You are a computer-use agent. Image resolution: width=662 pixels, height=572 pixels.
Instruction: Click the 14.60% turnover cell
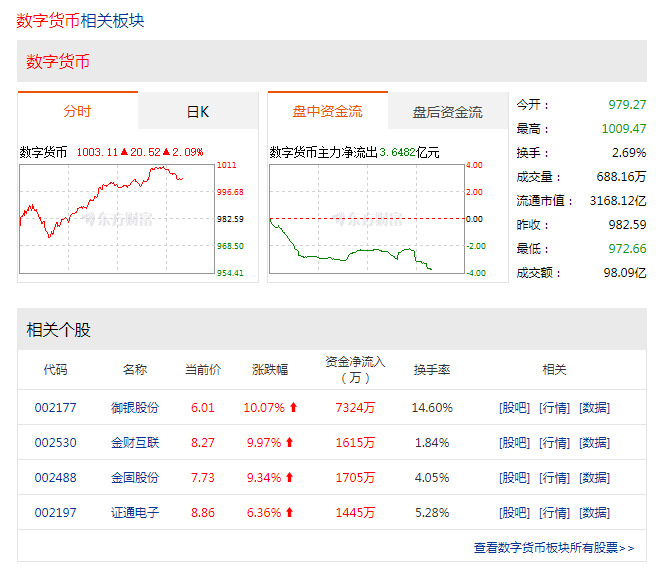coord(432,407)
